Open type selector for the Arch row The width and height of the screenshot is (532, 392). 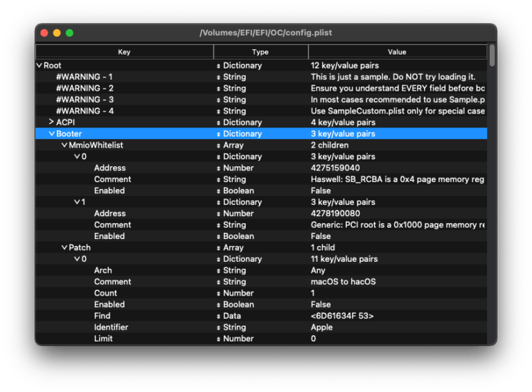(219, 270)
